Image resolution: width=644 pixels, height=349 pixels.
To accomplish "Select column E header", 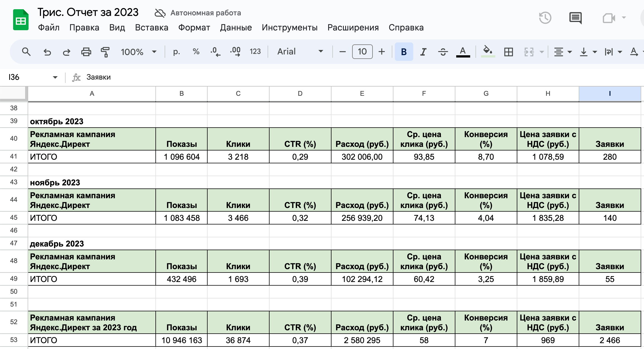I will [362, 94].
